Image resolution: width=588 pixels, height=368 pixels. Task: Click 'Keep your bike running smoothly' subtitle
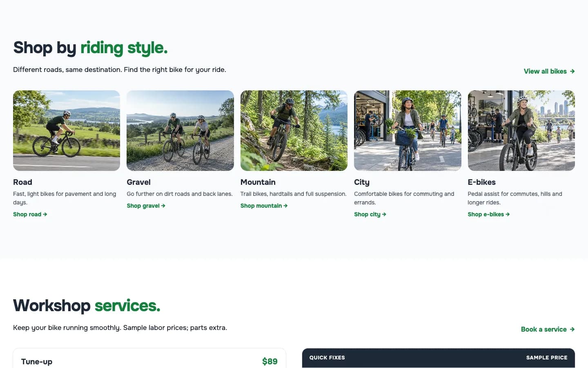coord(120,328)
